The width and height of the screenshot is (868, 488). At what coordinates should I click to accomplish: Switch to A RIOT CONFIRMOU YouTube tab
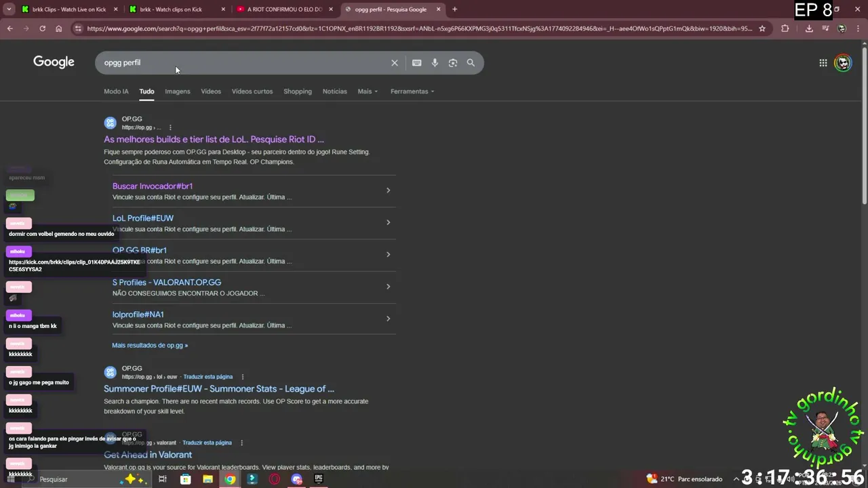283,9
